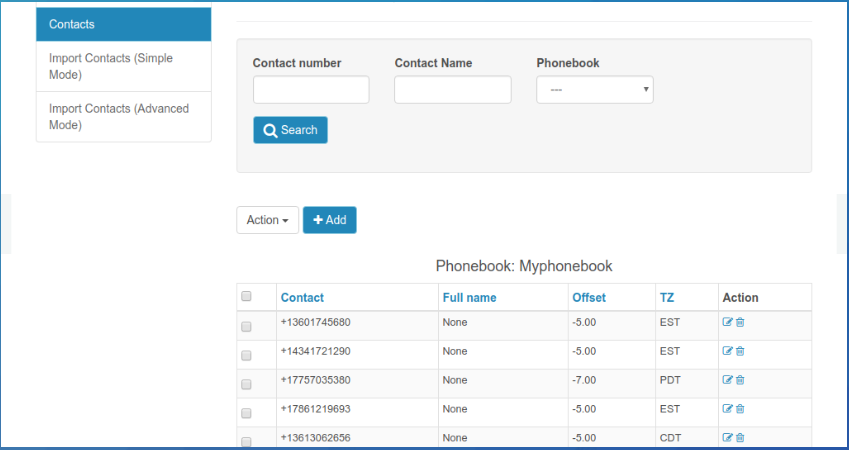This screenshot has width=849, height=450.
Task: Edit contact +14341721290 using pencil icon
Action: [x=727, y=351]
